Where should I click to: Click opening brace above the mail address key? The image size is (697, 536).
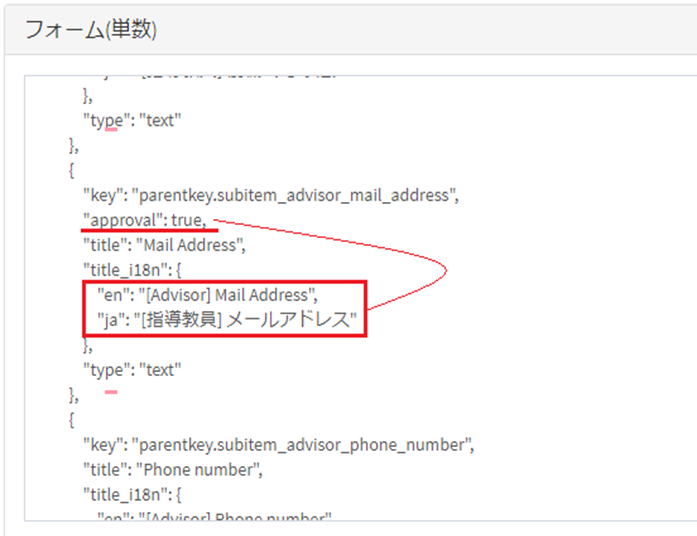pos(72,170)
